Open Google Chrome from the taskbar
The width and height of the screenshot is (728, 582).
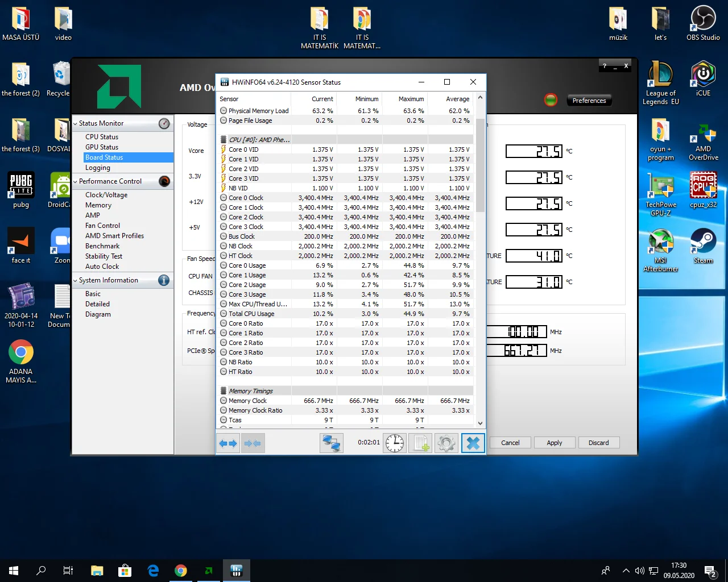(x=181, y=571)
